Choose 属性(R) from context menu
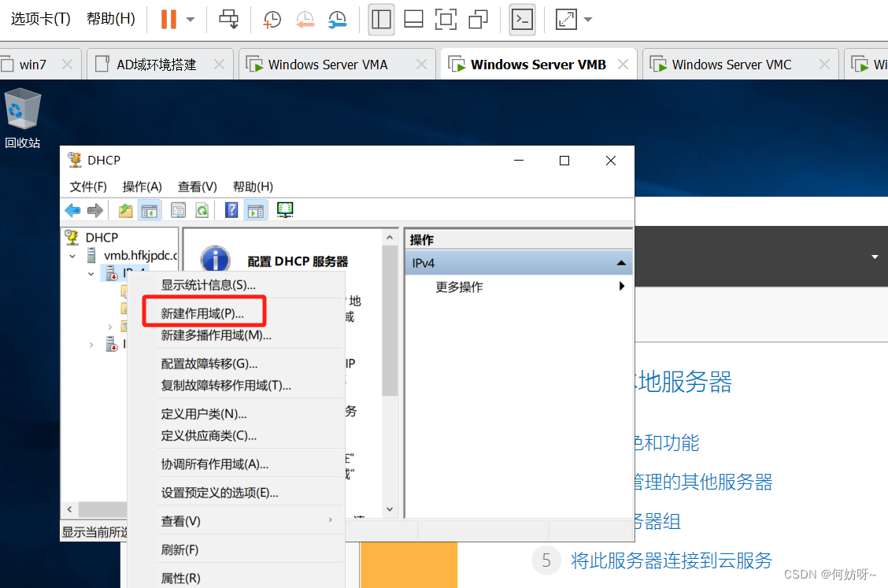 [x=180, y=579]
